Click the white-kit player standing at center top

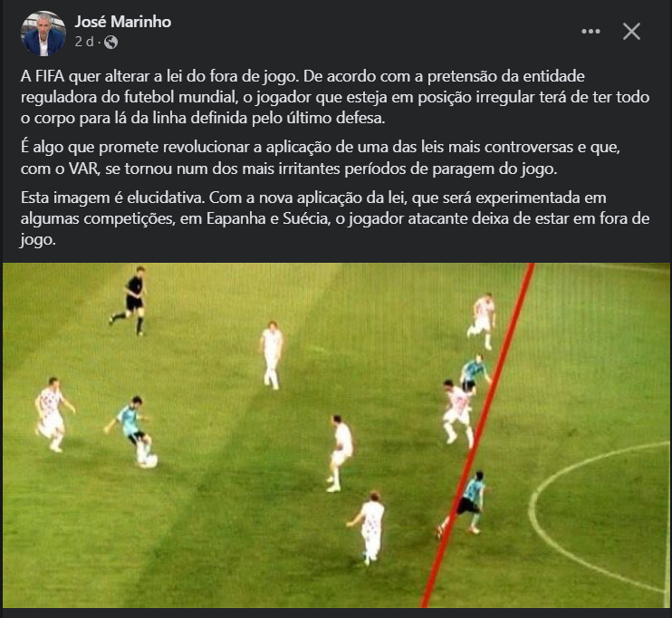point(272,355)
